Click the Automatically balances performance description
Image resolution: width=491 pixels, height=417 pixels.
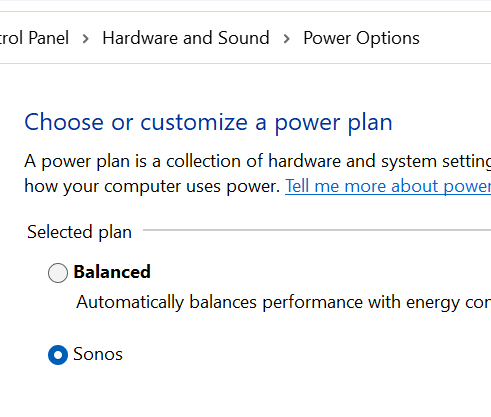pos(283,302)
